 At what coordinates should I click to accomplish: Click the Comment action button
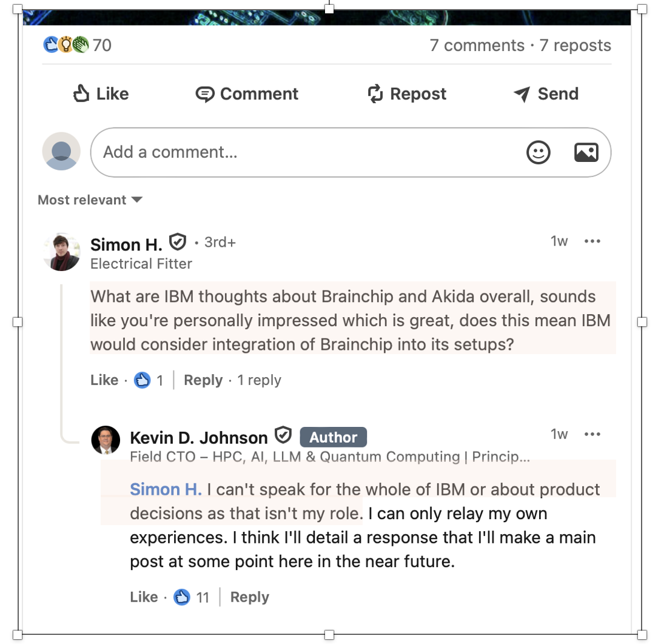[x=247, y=94]
